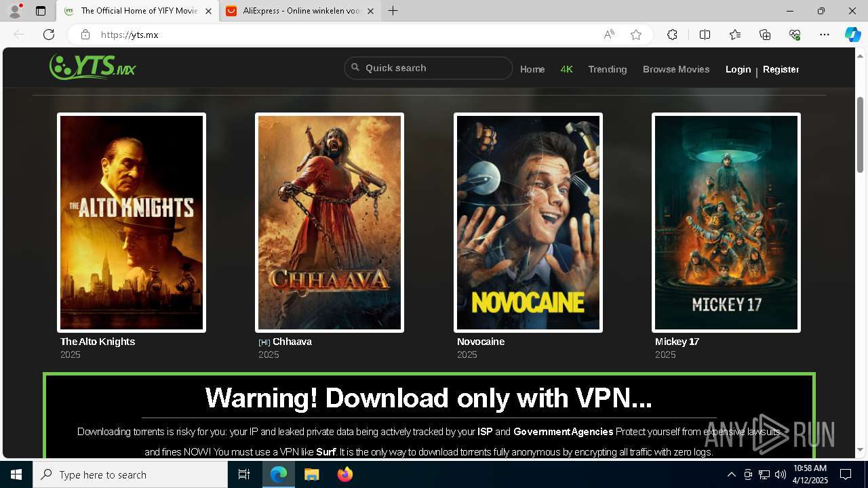Focus the Quick search field
This screenshot has width=868, height=488.
pos(429,68)
